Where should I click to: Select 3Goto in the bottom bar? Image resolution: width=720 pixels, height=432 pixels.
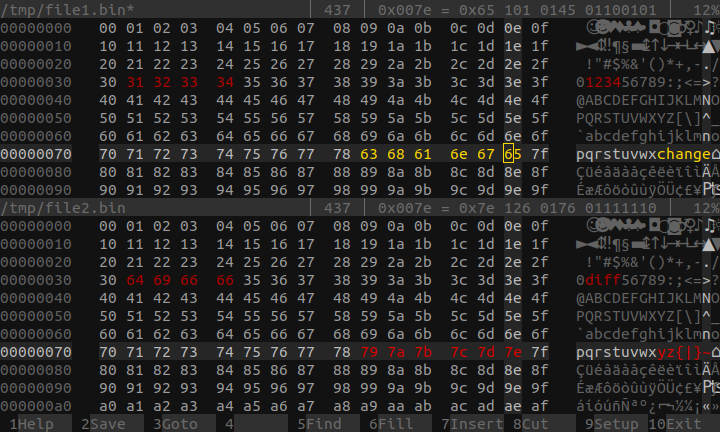(175, 424)
